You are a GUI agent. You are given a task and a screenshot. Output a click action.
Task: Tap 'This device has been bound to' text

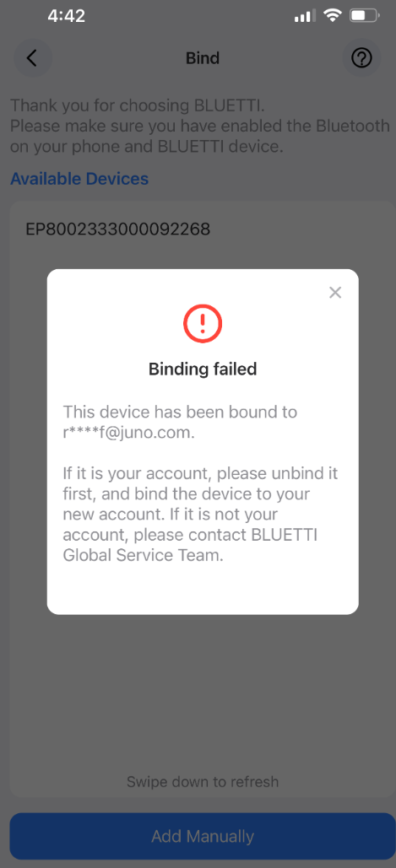pos(180,412)
